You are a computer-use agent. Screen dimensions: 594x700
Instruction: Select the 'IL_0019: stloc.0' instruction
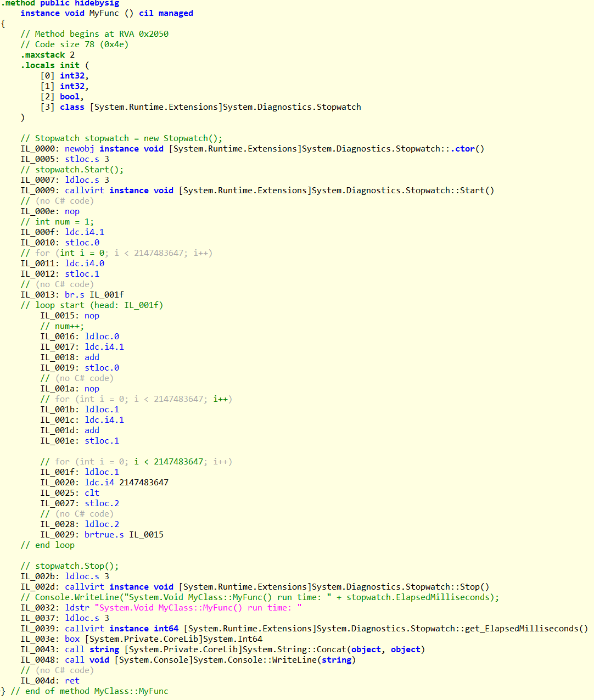point(80,368)
